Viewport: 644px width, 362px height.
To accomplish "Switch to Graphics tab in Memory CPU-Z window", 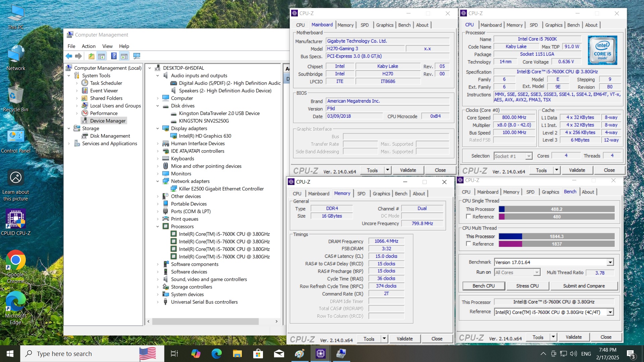I will pos(381,194).
